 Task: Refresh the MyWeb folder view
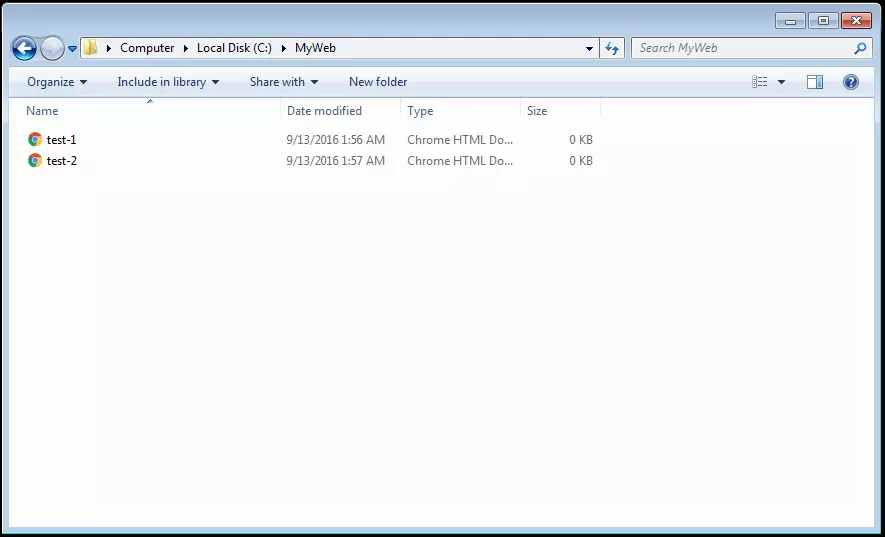tap(612, 49)
